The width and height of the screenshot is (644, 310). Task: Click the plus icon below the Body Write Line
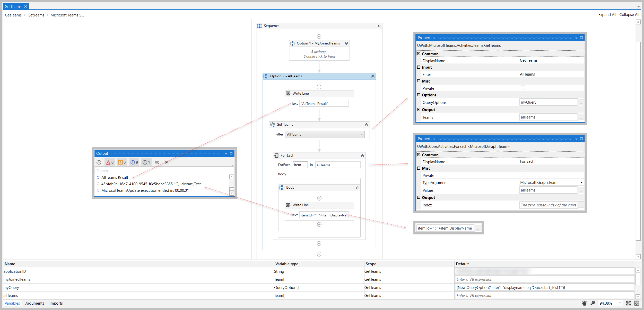(319, 224)
